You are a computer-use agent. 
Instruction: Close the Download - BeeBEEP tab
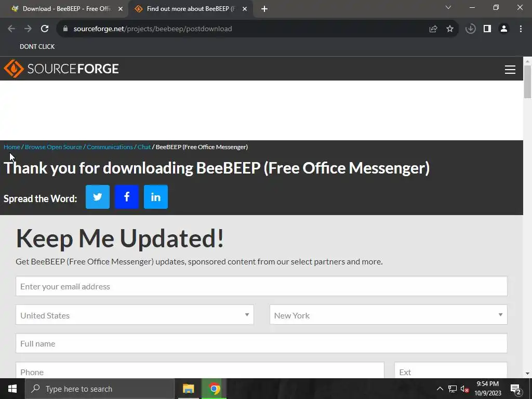point(121,9)
